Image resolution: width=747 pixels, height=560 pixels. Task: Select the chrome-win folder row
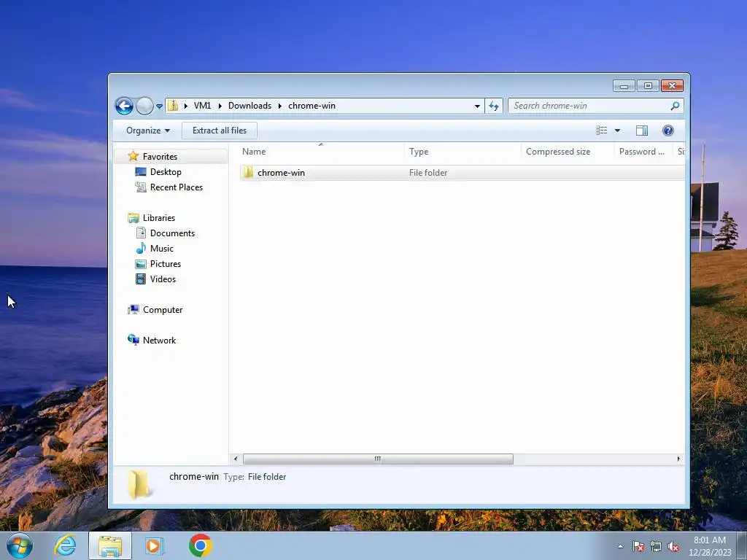point(462,173)
